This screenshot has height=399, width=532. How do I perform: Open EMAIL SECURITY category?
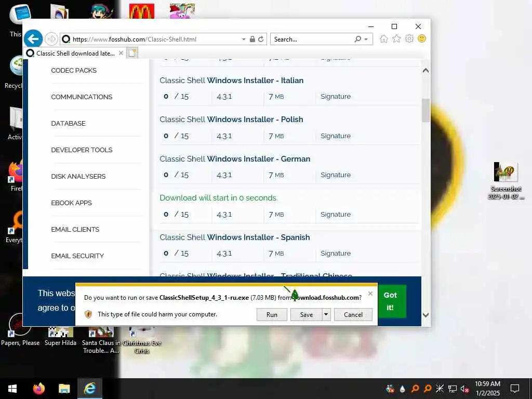(77, 256)
